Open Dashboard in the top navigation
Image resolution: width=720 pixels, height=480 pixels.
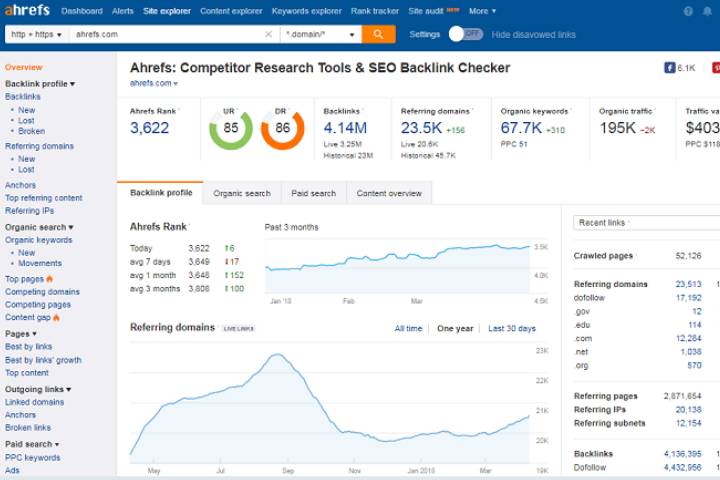tap(82, 11)
